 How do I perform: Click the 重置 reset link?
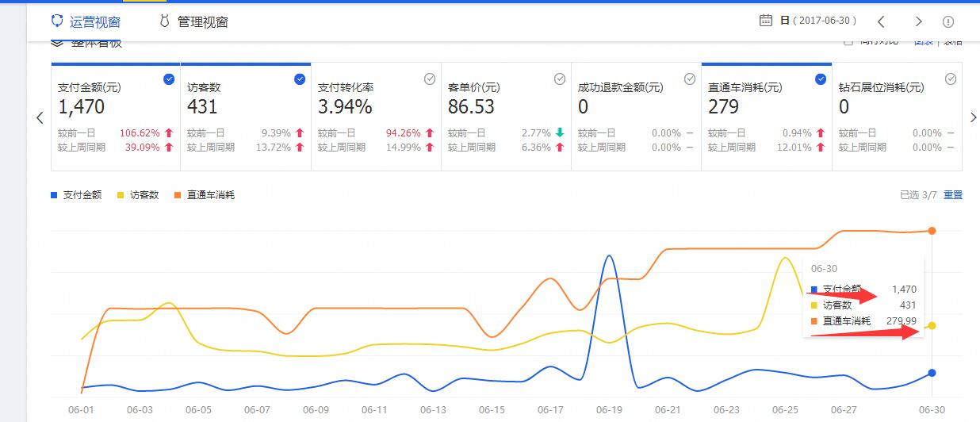click(952, 194)
